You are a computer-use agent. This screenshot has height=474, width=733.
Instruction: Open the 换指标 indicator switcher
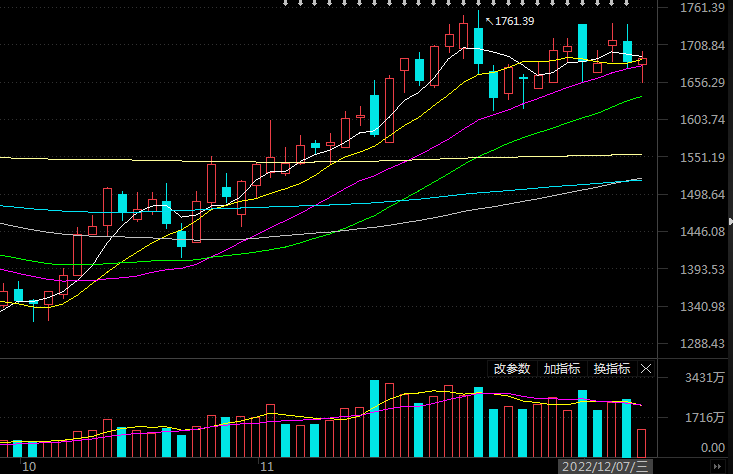[611, 369]
